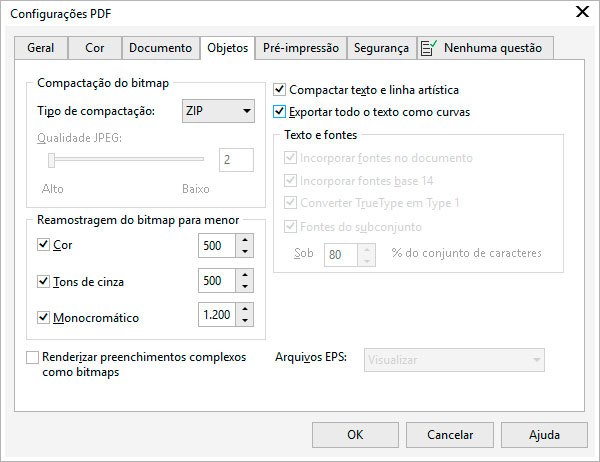Uncheck Exportar todo o texto como curvas

coord(279,111)
